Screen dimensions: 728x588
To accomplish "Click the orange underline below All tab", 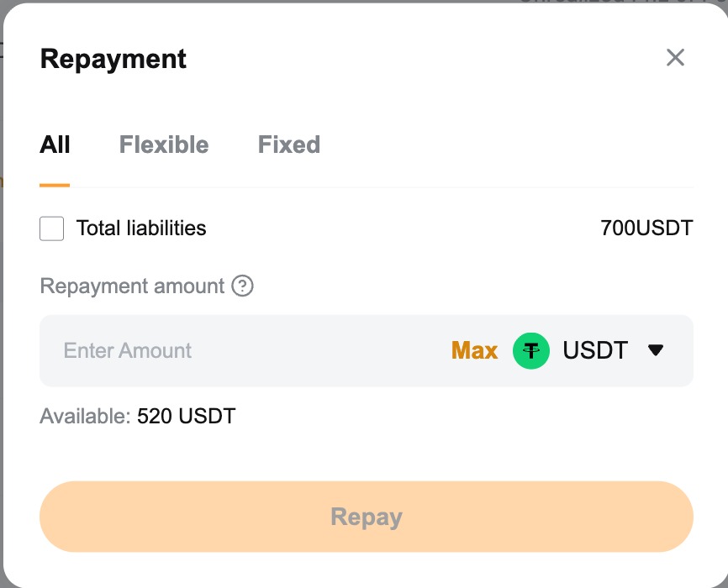I will pos(55,185).
